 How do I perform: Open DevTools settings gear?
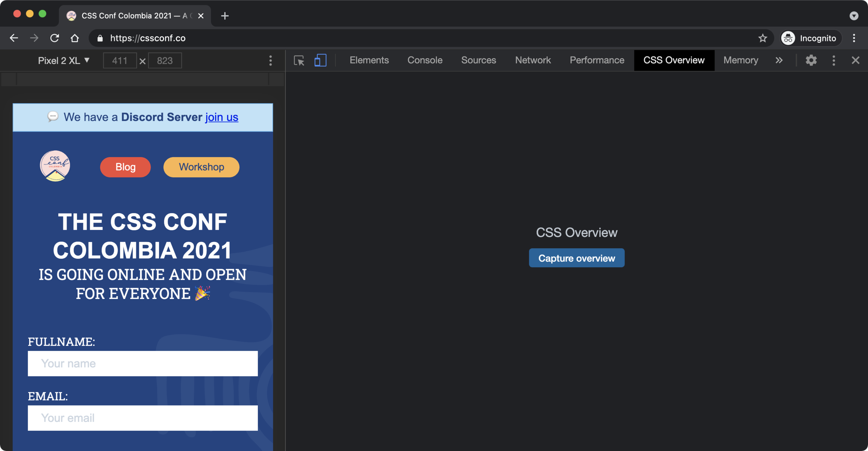coord(811,60)
